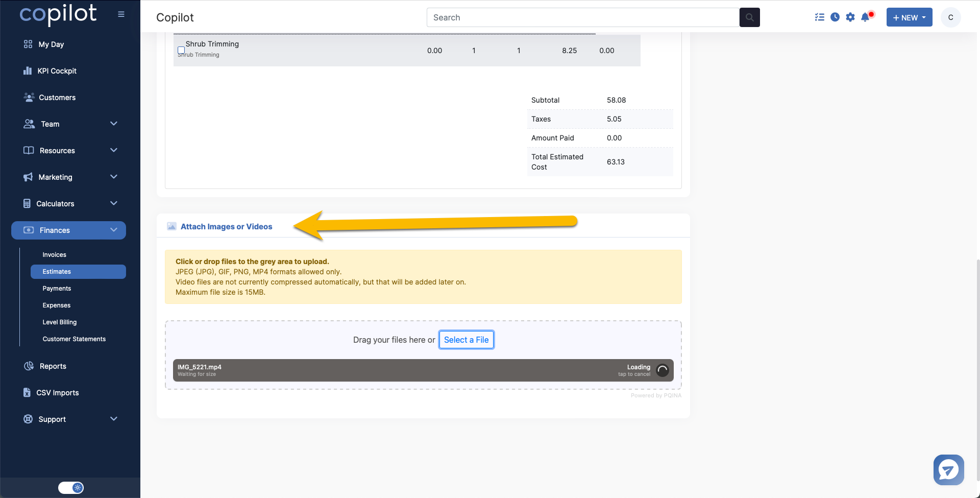Go to Invoices submenu
Viewport: 980px width, 498px height.
[54, 255]
